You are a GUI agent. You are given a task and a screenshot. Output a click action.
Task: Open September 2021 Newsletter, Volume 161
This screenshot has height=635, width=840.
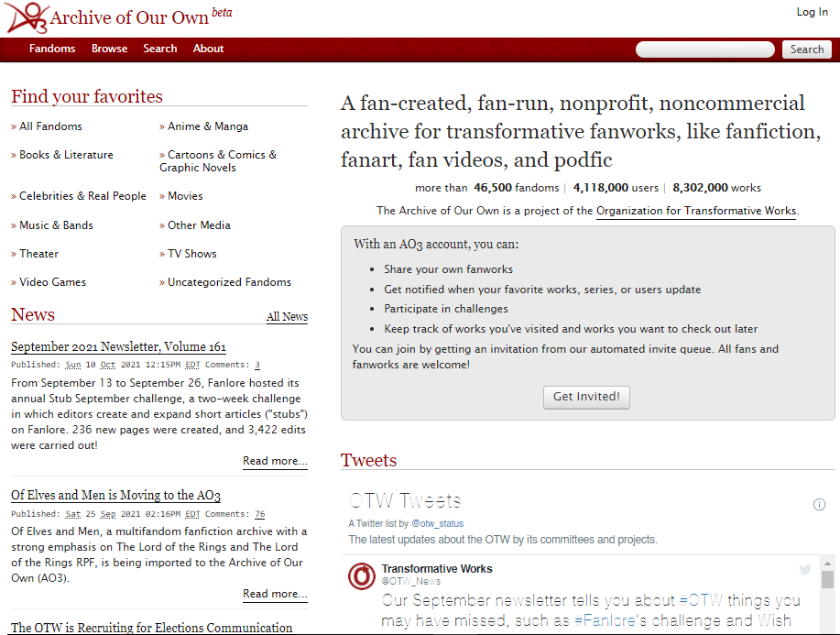118,346
